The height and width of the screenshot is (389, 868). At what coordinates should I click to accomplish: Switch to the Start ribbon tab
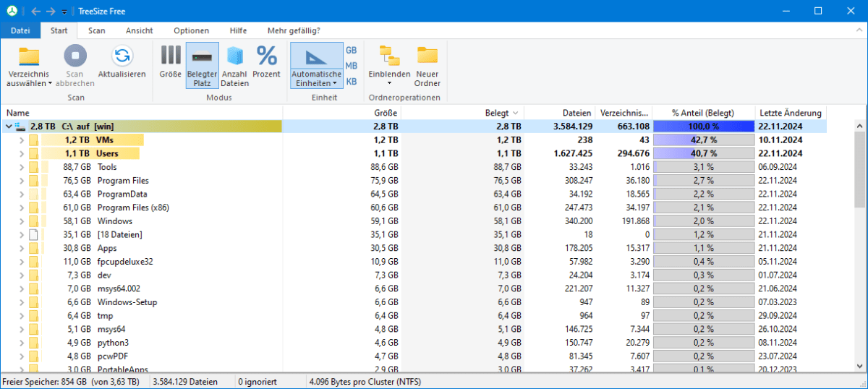point(59,30)
